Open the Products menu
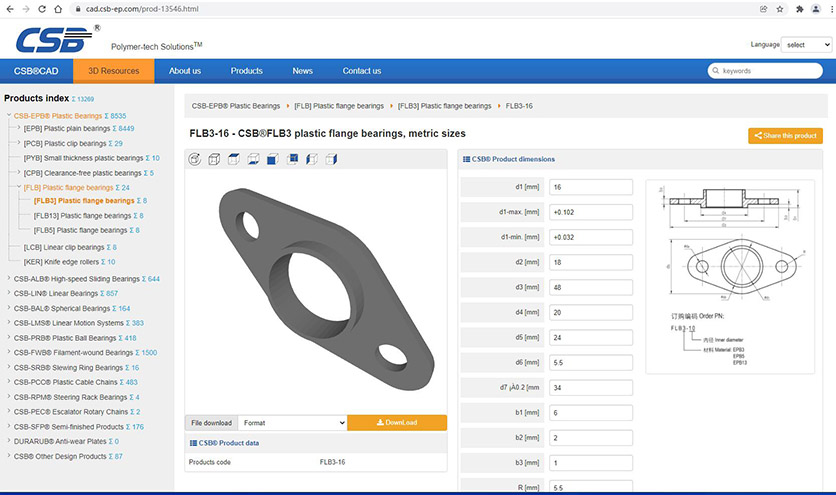The width and height of the screenshot is (836, 495). tap(246, 71)
